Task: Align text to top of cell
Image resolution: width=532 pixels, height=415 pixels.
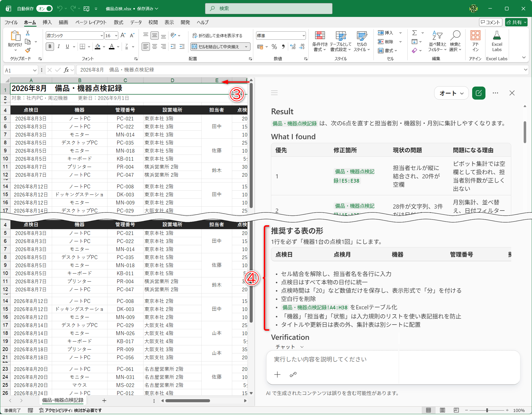Action: 145,36
